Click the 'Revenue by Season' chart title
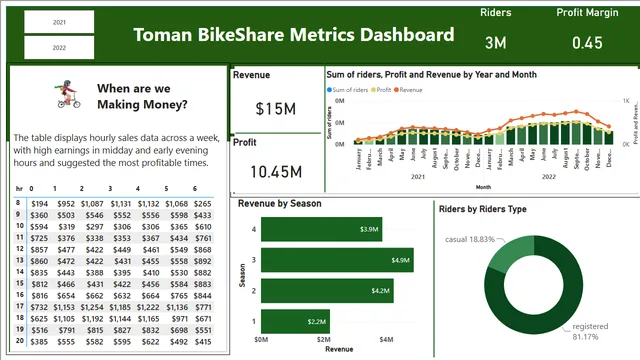This screenshot has width=640, height=360. (280, 203)
